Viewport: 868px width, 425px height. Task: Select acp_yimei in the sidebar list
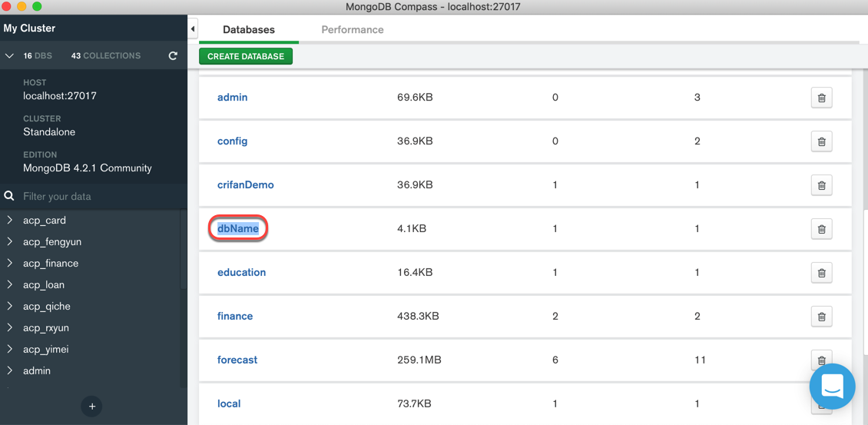pos(46,349)
